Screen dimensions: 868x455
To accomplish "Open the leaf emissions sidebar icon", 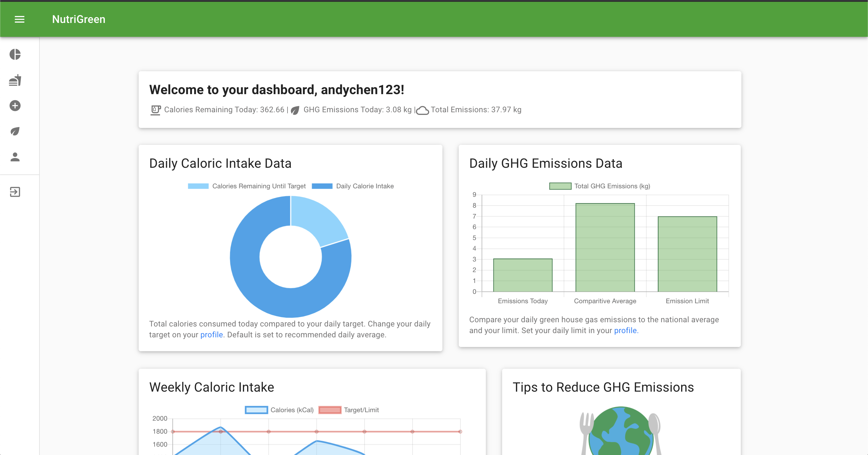I will pos(15,131).
